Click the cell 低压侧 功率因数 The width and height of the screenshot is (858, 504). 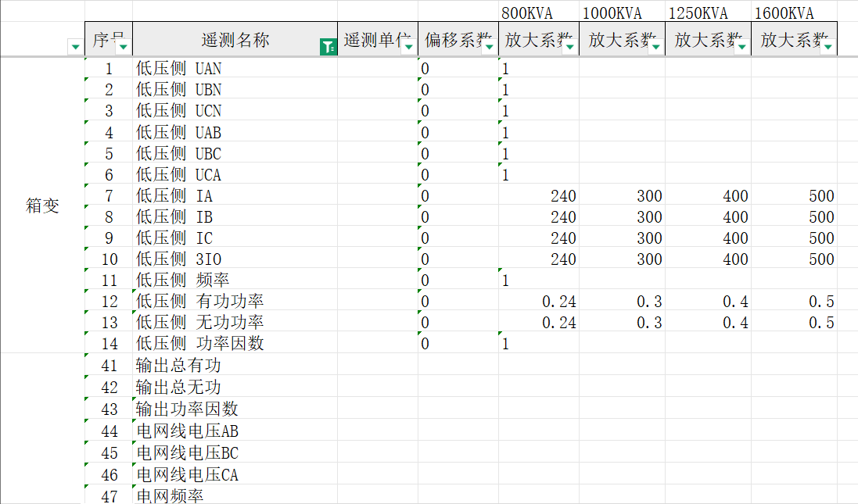(x=235, y=343)
